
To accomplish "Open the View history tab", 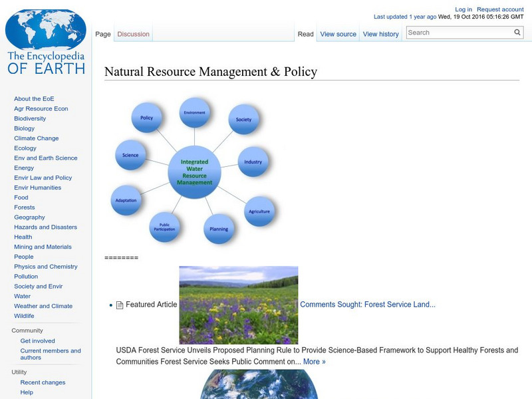I will (381, 33).
